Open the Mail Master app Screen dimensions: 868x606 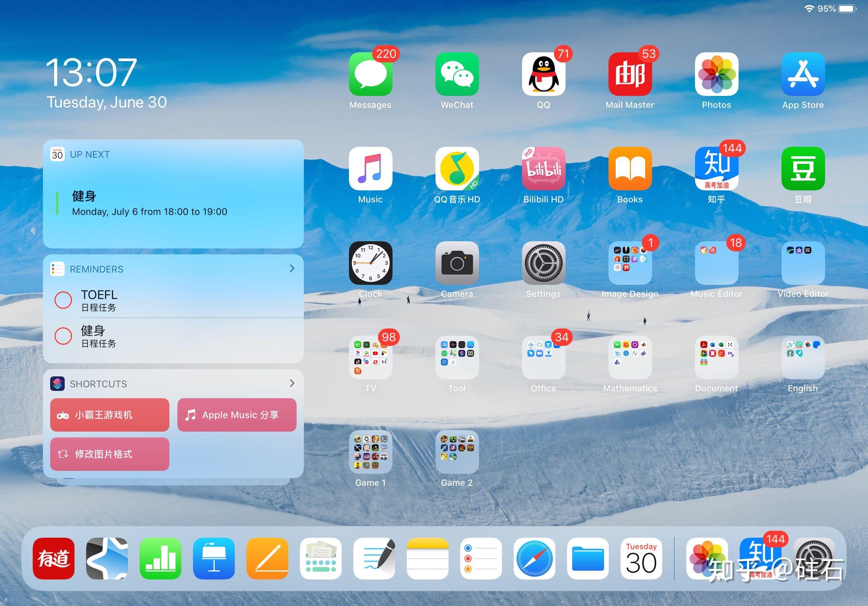pyautogui.click(x=630, y=74)
